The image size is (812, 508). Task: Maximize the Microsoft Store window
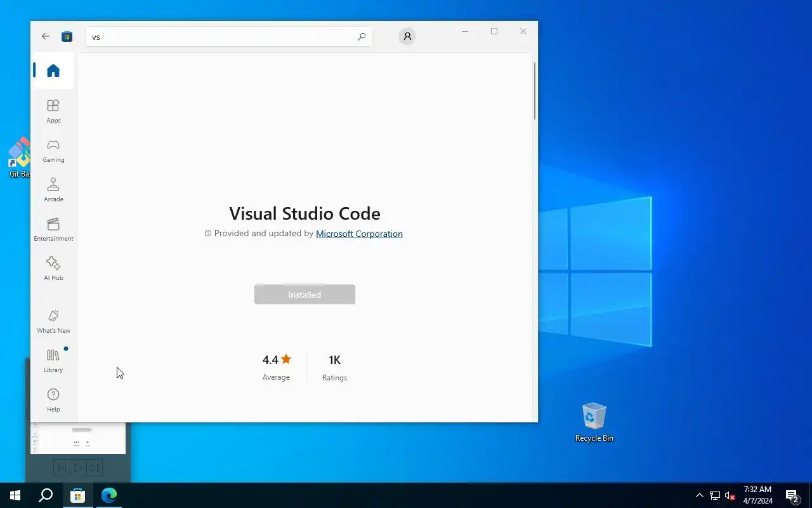494,31
